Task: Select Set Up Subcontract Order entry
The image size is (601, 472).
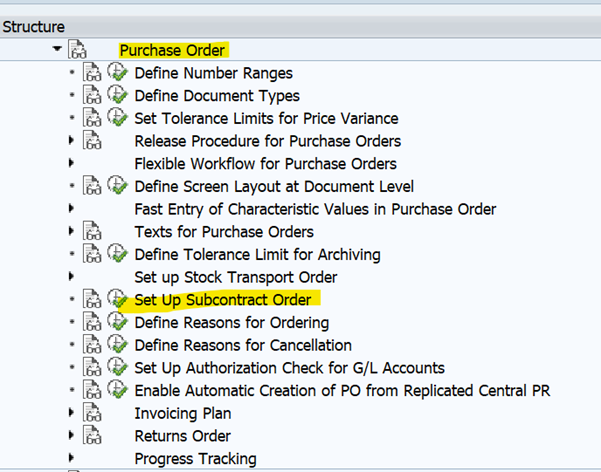Action: tap(222, 300)
